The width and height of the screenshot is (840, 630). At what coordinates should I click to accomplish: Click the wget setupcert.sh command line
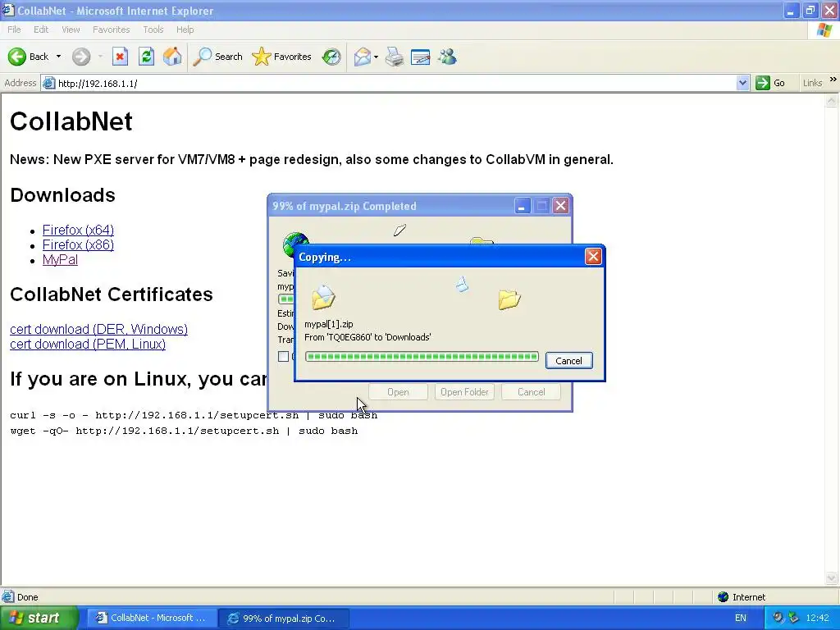(x=184, y=431)
